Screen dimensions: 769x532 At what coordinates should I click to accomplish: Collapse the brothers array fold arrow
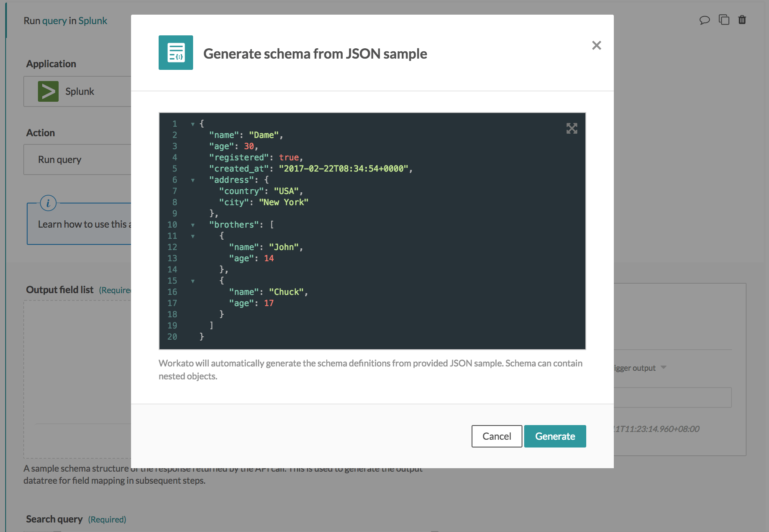[193, 225]
